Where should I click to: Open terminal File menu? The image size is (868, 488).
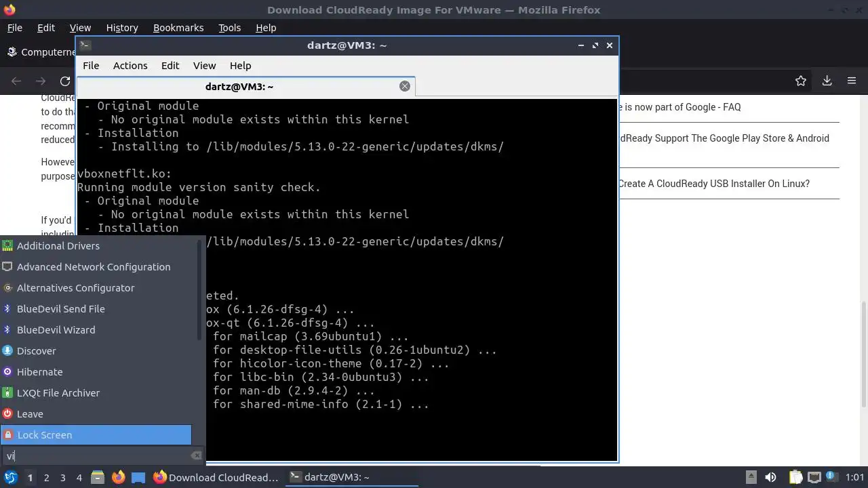[x=91, y=66]
